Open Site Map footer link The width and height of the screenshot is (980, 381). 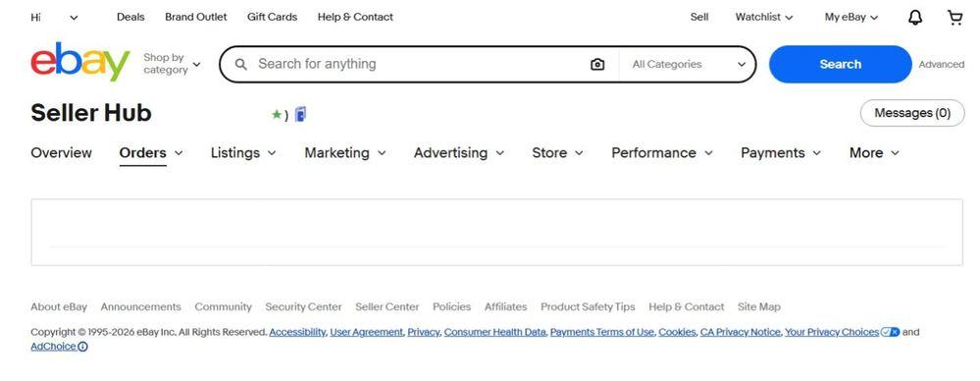[x=758, y=307]
